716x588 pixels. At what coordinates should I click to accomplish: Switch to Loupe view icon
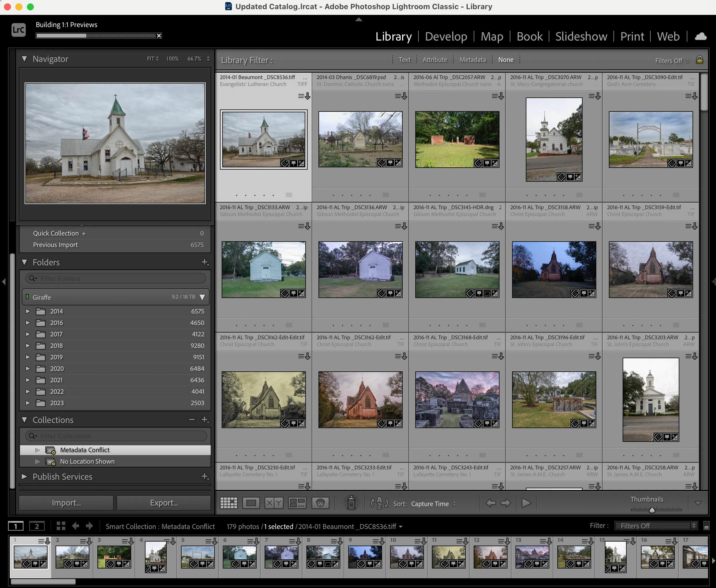(251, 503)
